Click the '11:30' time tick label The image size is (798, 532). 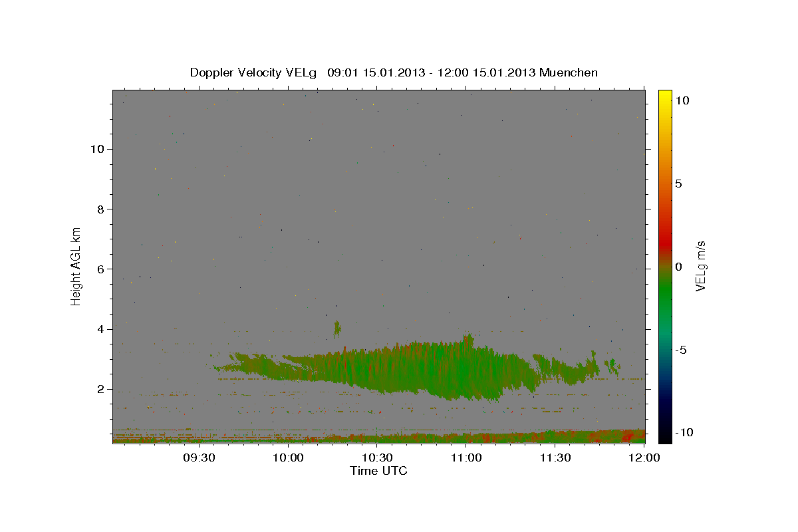555,458
